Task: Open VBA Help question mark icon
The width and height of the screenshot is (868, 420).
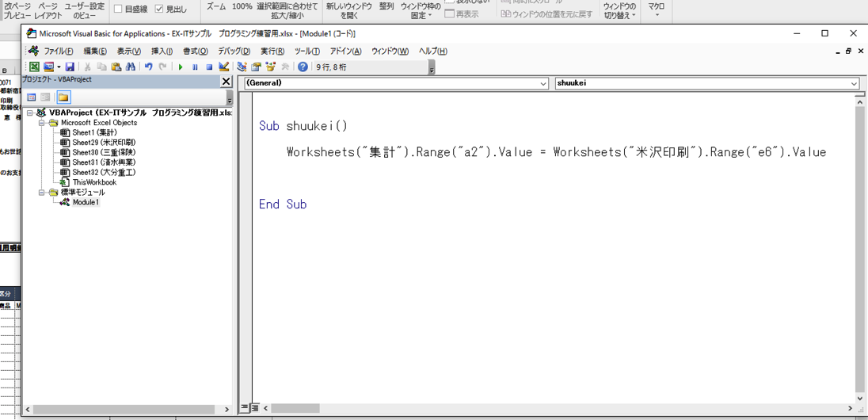Action: (303, 67)
